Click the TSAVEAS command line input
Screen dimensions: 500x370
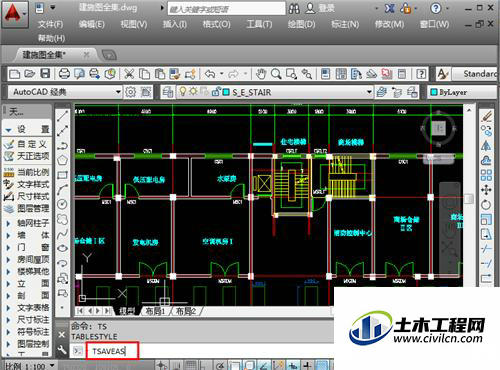coord(112,351)
